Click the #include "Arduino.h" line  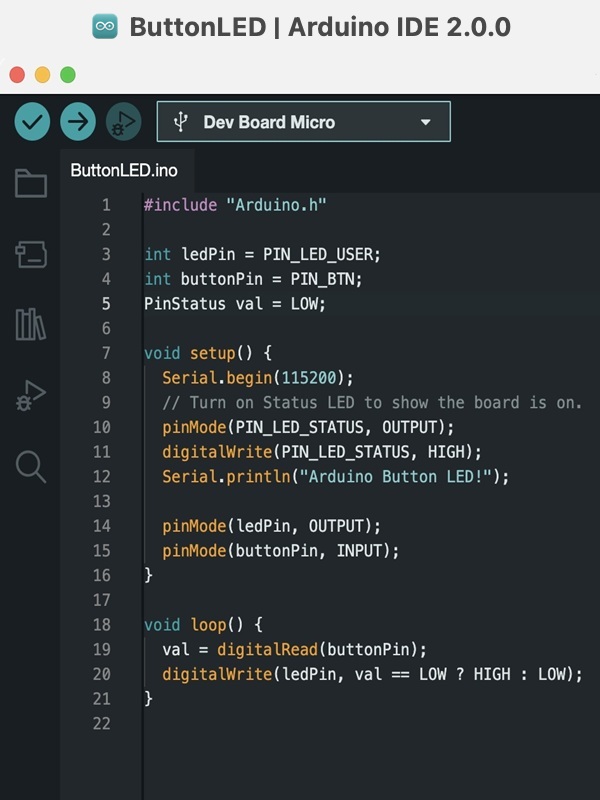point(235,205)
